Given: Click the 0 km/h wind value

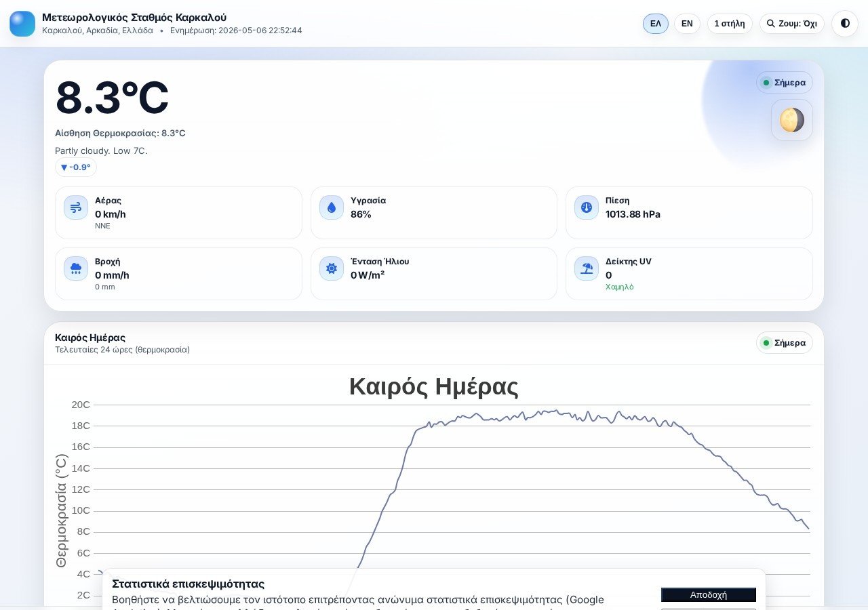Looking at the screenshot, I should tap(111, 214).
